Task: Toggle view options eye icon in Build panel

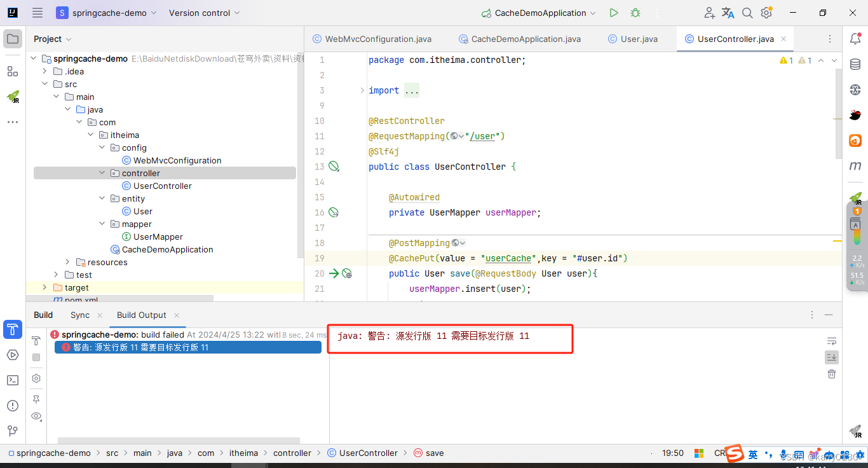Action: [36, 416]
